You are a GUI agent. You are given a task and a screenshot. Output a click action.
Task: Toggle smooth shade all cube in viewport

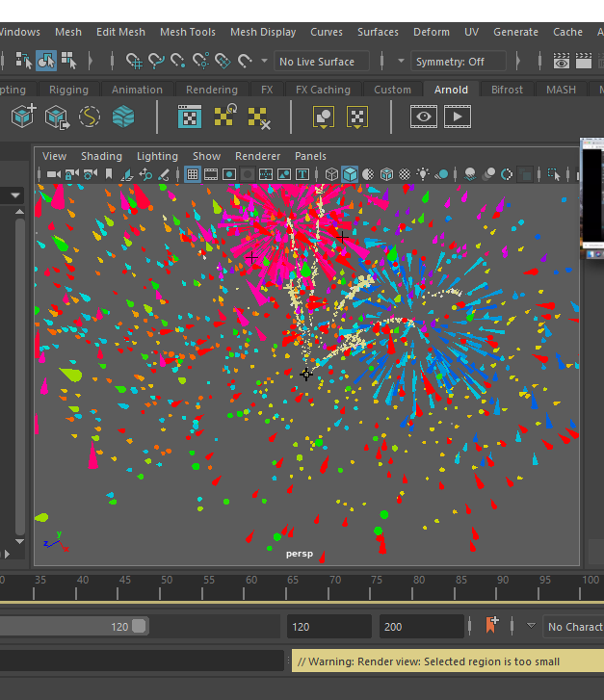tap(350, 174)
